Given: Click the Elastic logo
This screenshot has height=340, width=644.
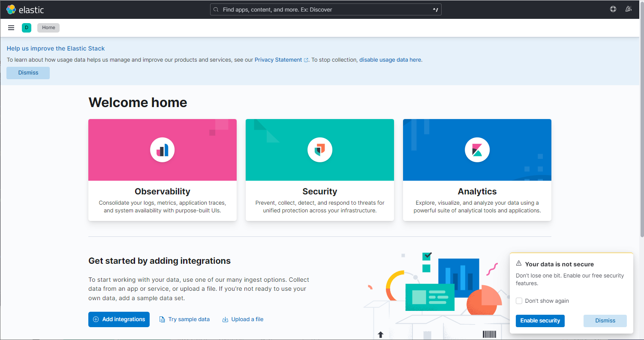Looking at the screenshot, I should coord(25,9).
